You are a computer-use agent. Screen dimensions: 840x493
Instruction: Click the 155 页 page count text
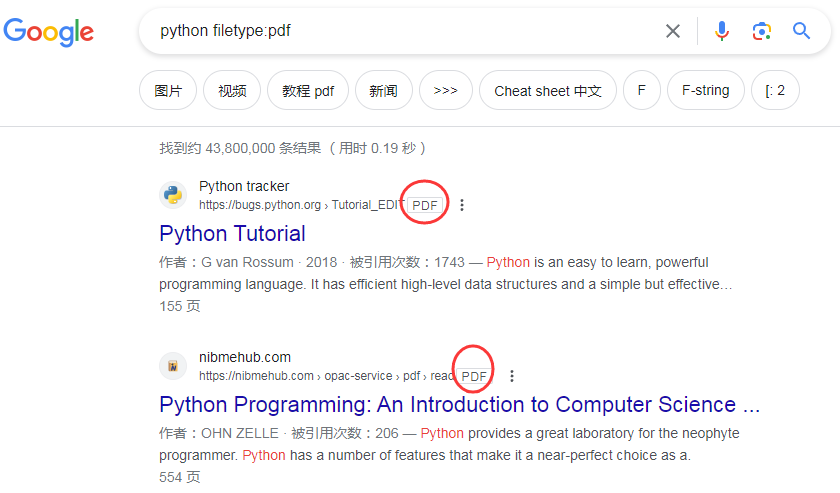179,306
